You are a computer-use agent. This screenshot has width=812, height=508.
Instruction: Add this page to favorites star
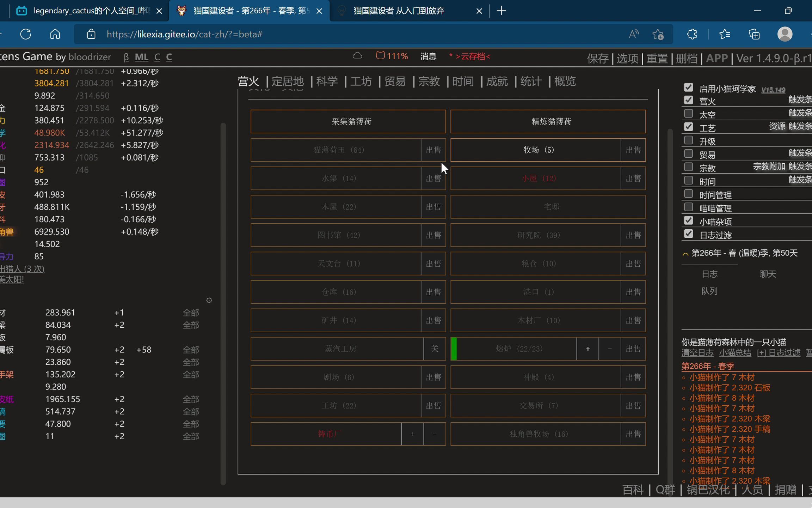(658, 34)
